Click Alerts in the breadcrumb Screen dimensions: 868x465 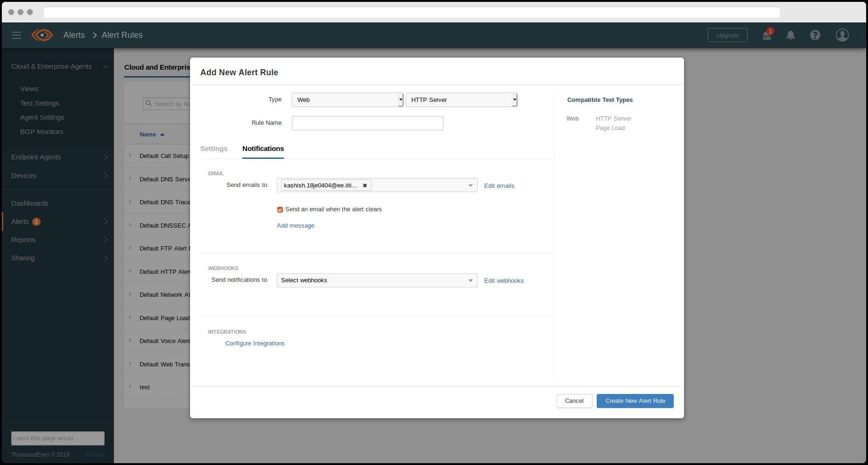coord(74,35)
